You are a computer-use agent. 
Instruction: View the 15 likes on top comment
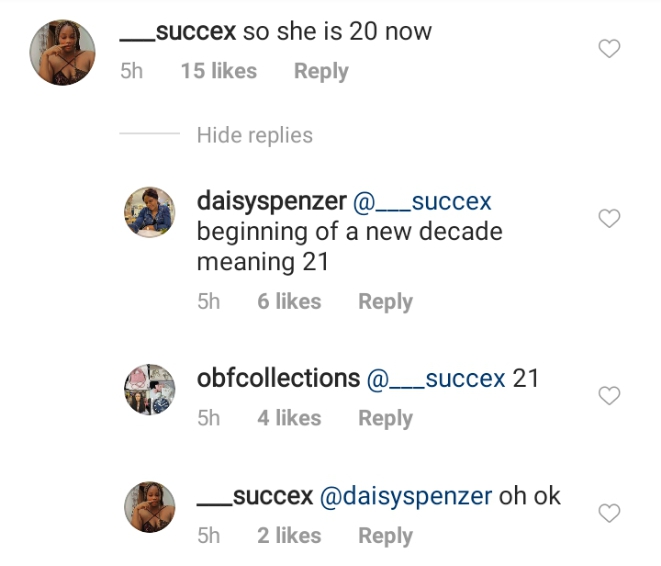pyautogui.click(x=218, y=71)
